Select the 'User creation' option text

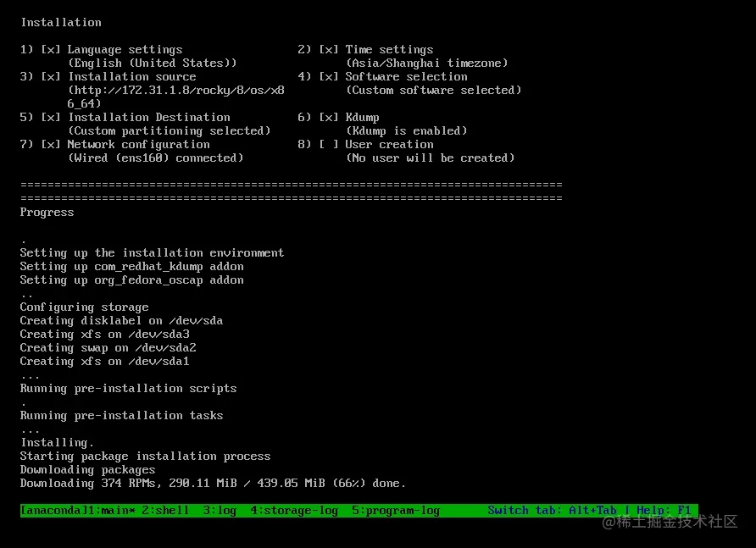point(389,144)
